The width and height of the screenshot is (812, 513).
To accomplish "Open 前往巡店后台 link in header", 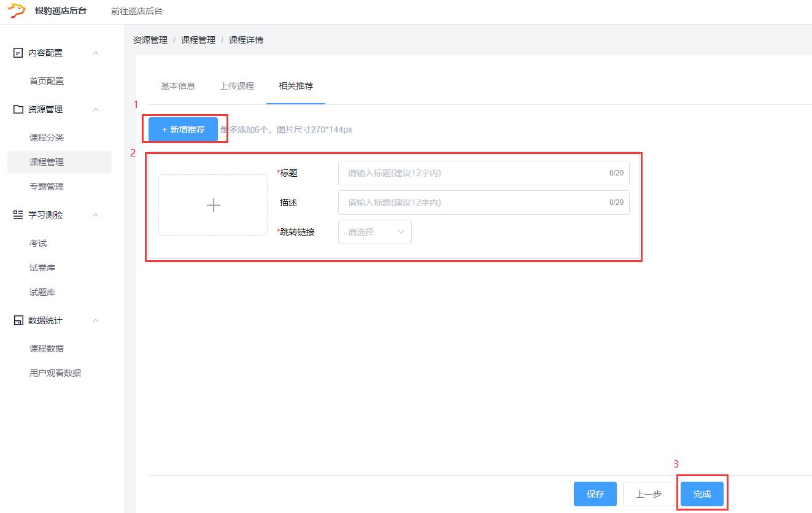I will click(137, 12).
